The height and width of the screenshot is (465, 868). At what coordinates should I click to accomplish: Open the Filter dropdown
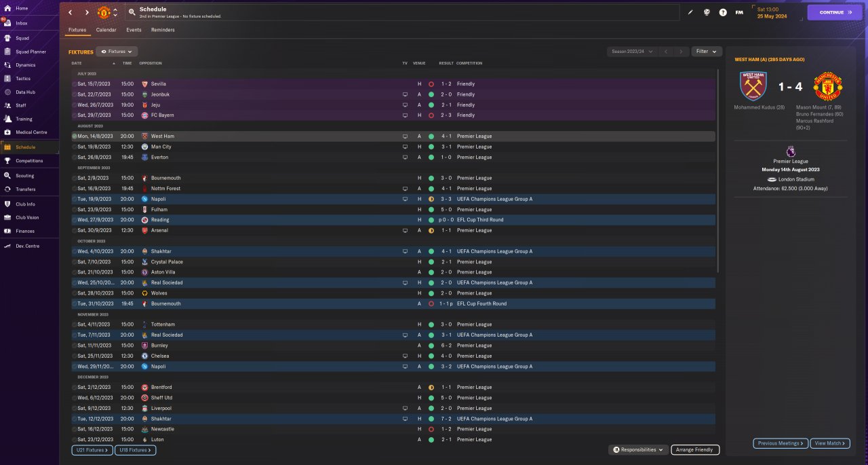click(707, 52)
